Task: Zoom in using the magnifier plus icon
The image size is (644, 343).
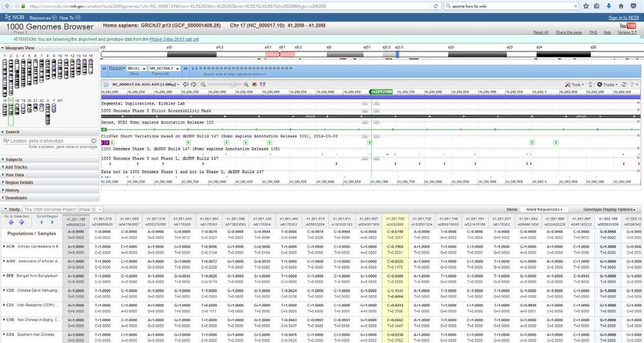Action: (246, 84)
